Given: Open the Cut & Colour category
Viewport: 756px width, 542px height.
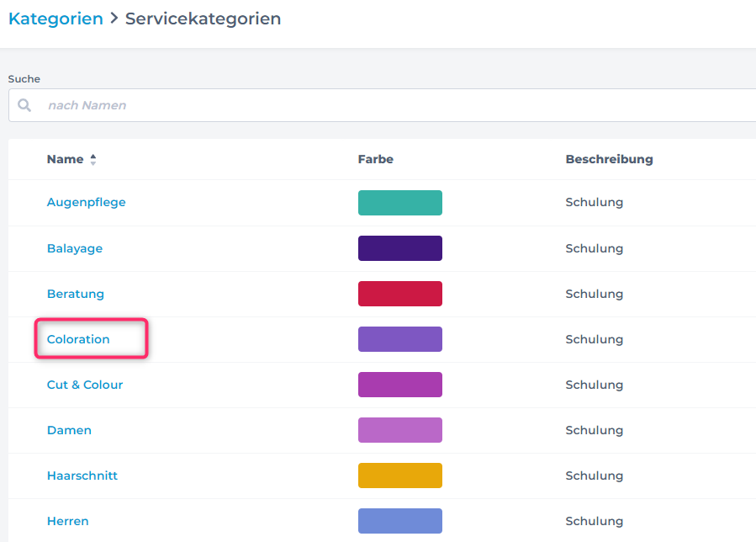Looking at the screenshot, I should pyautogui.click(x=84, y=385).
